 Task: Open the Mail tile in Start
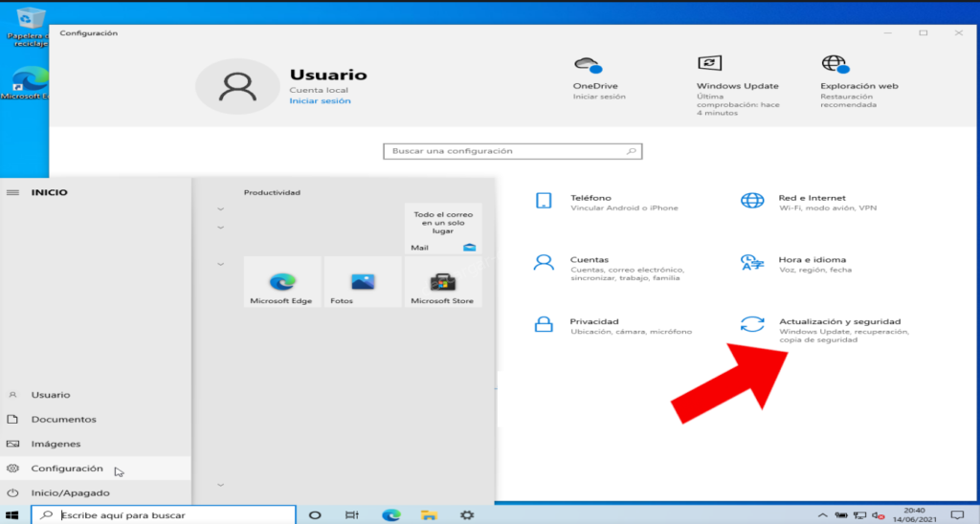(x=443, y=229)
